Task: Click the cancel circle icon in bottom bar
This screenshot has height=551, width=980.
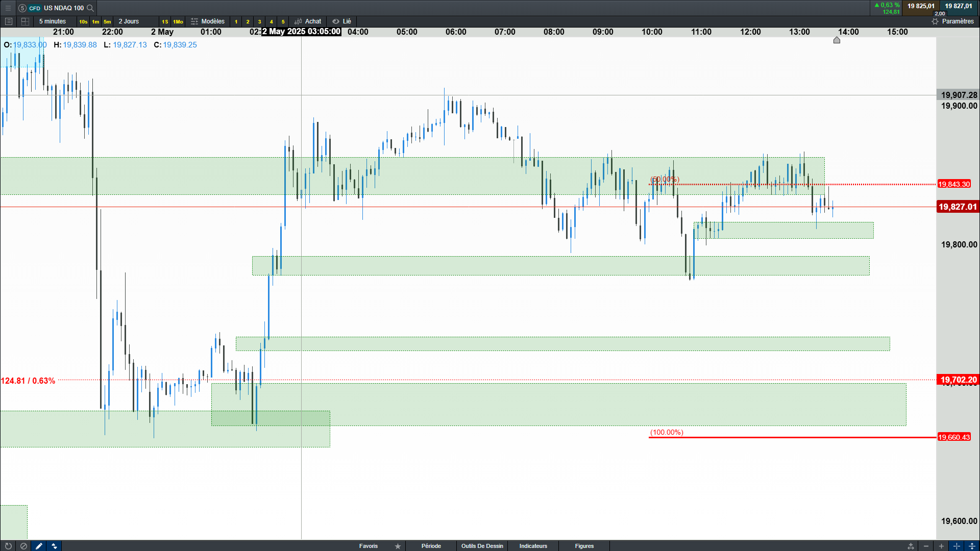Action: pos(23,546)
